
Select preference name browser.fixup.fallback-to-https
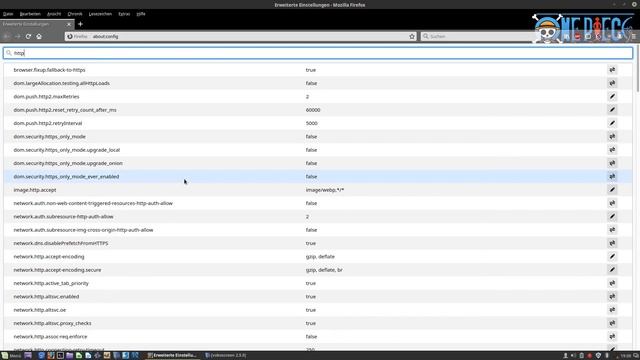click(49, 70)
